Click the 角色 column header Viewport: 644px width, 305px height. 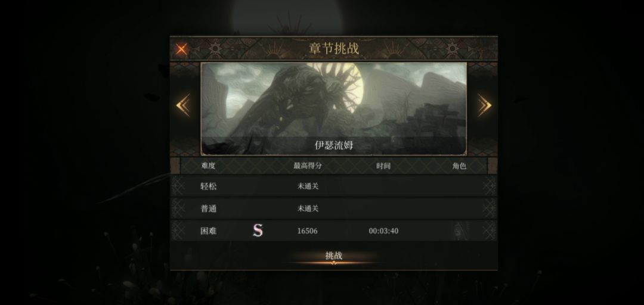[x=459, y=166]
